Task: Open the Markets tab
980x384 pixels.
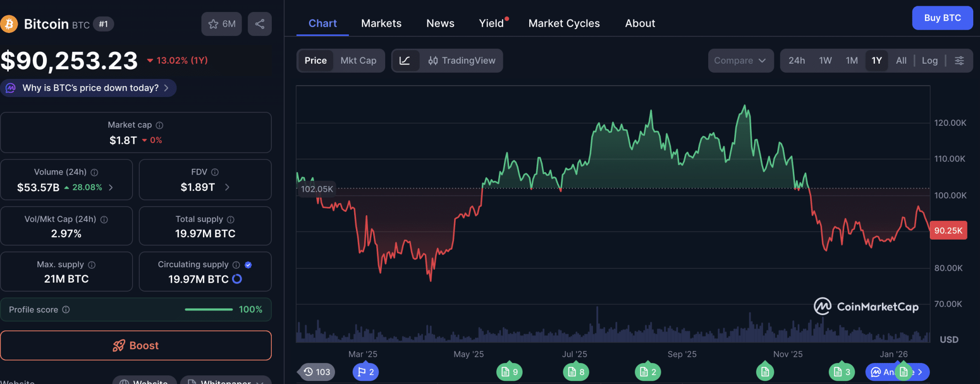Action: (381, 23)
